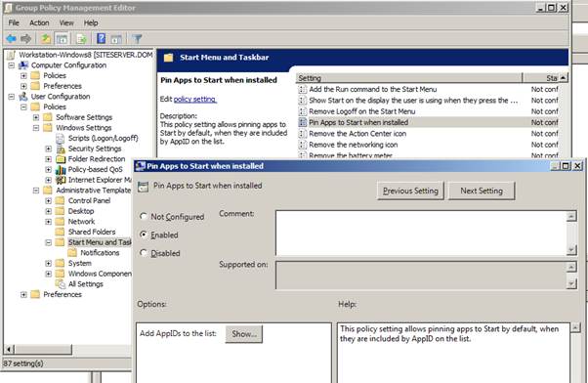Click Show... to add AppIDs
Screen dimensions: 588x383
[x=244, y=334]
